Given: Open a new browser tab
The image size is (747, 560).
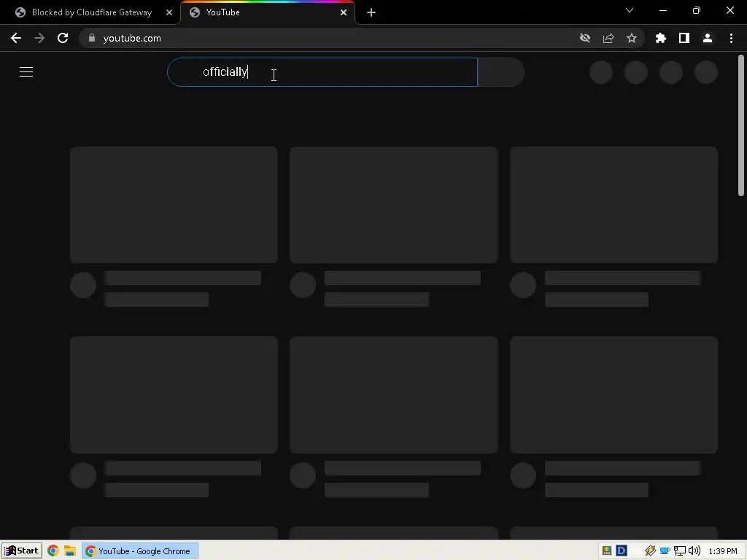Looking at the screenshot, I should tap(371, 12).
